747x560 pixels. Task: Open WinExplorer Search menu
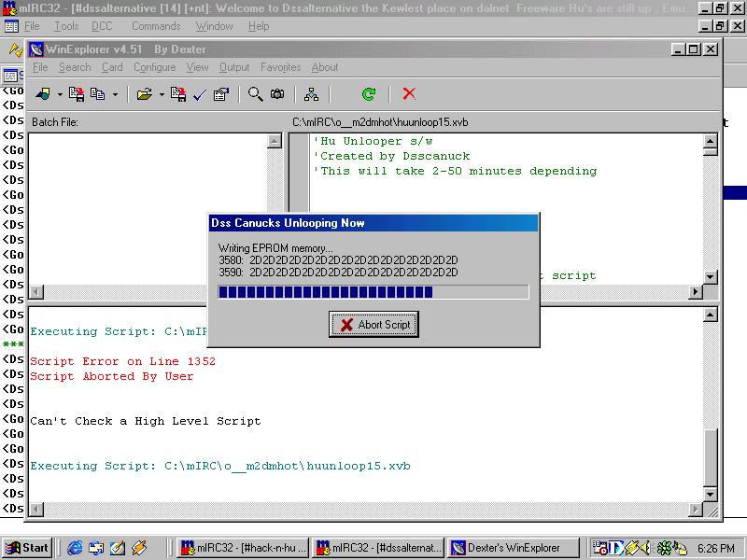pyautogui.click(x=75, y=67)
